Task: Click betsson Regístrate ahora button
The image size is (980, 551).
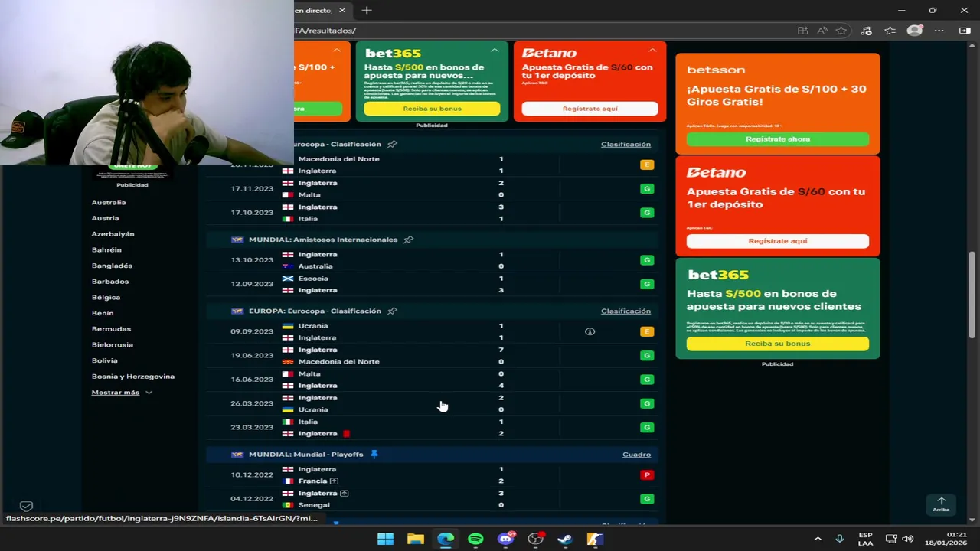Action: coord(777,139)
